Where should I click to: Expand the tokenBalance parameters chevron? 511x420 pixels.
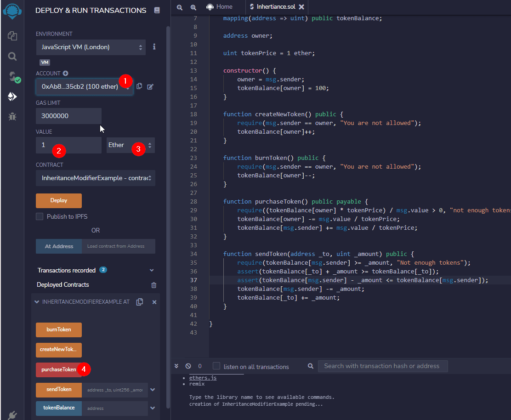click(153, 408)
